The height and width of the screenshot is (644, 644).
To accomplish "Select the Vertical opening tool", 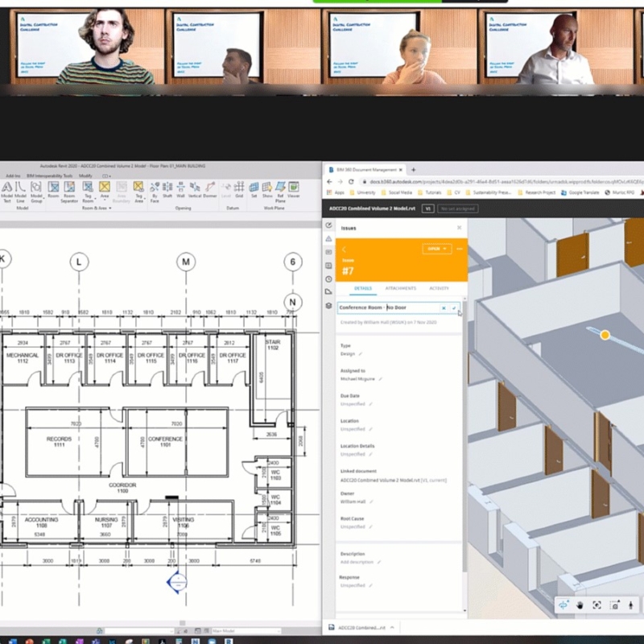I will [195, 189].
